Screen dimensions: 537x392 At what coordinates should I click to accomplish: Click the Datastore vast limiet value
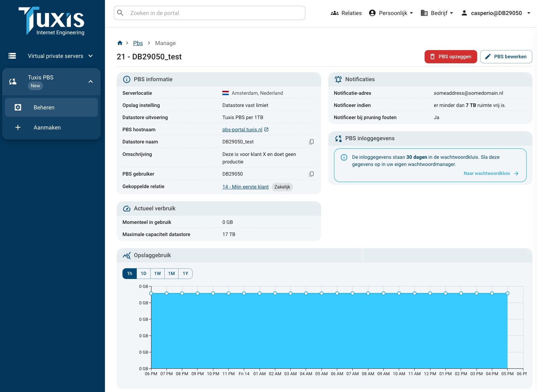[245, 105]
